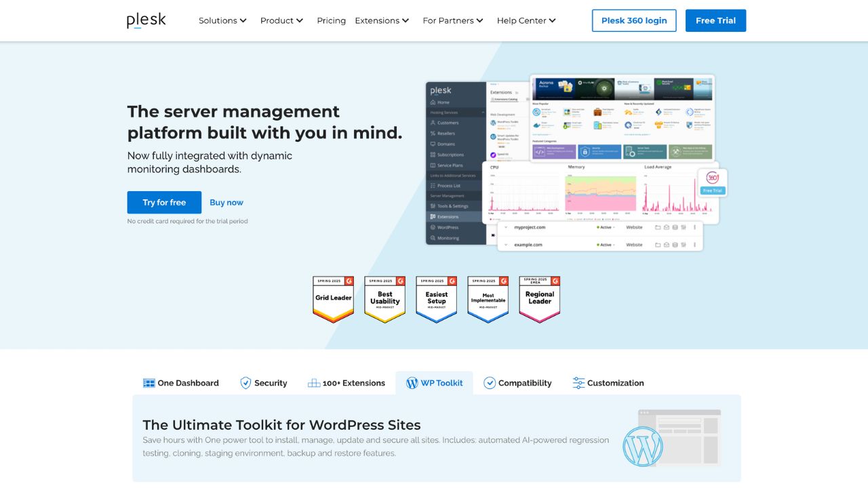Click the Compatibility checkmark icon
Viewport: 868px width, 488px height.
coord(490,383)
